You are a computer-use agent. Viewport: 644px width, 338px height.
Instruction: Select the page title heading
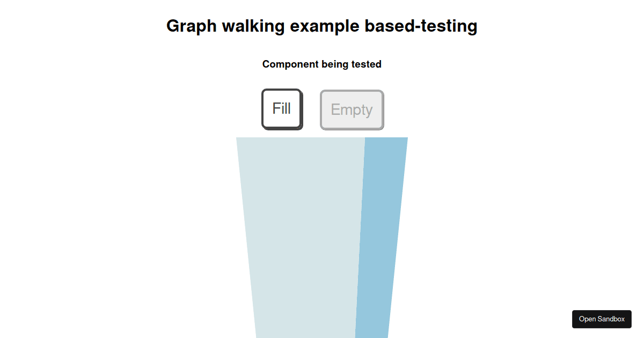[x=322, y=26]
